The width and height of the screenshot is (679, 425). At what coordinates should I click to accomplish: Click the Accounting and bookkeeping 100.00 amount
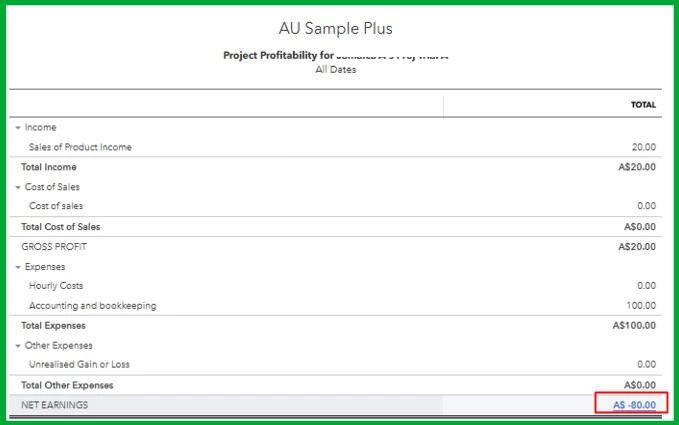[641, 305]
